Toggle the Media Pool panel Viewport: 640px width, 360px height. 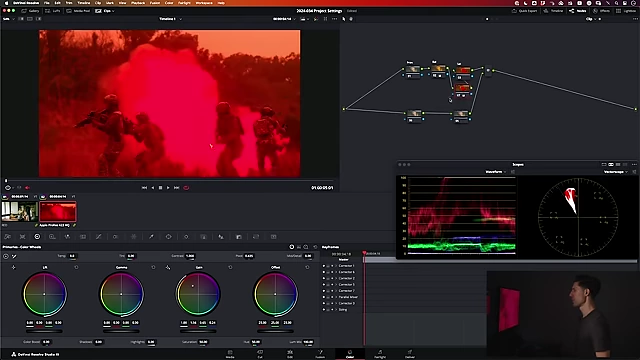[78, 11]
